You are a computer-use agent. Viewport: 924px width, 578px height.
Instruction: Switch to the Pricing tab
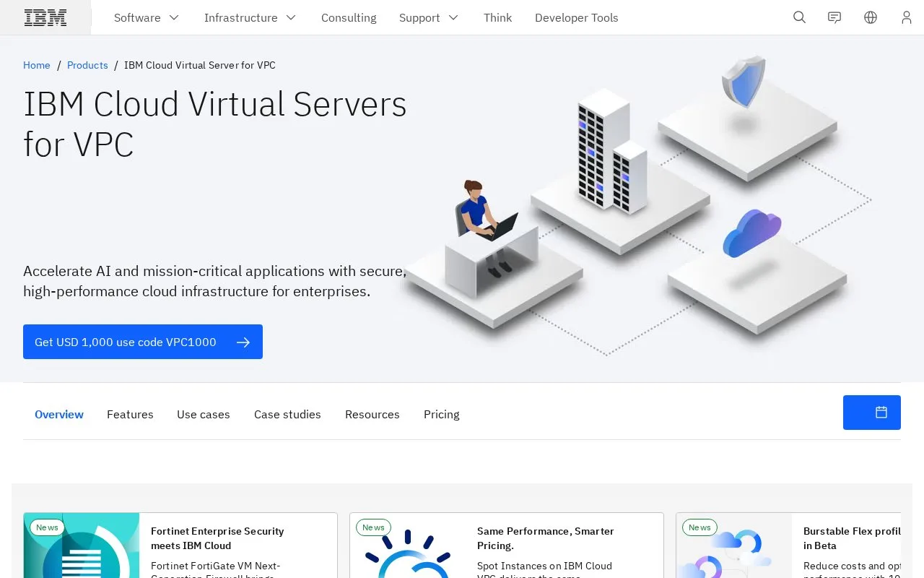point(442,414)
